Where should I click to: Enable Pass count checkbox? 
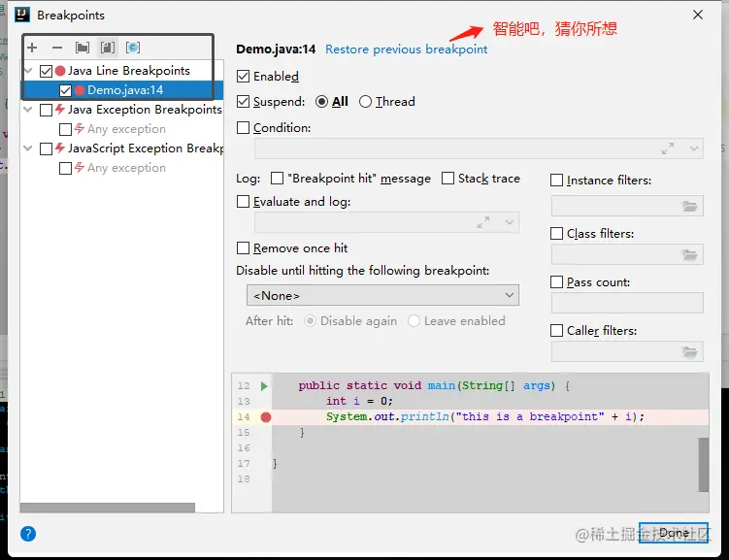click(556, 282)
